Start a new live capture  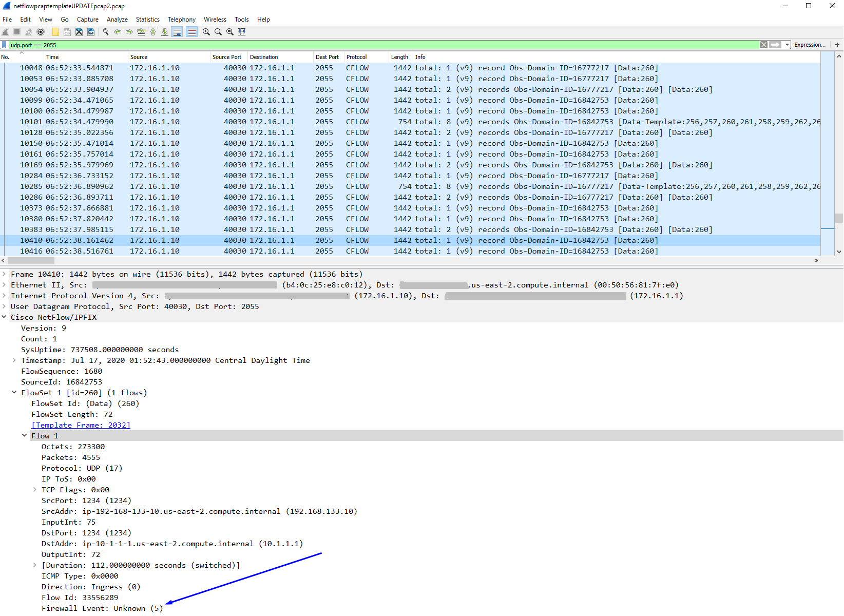tap(5, 32)
